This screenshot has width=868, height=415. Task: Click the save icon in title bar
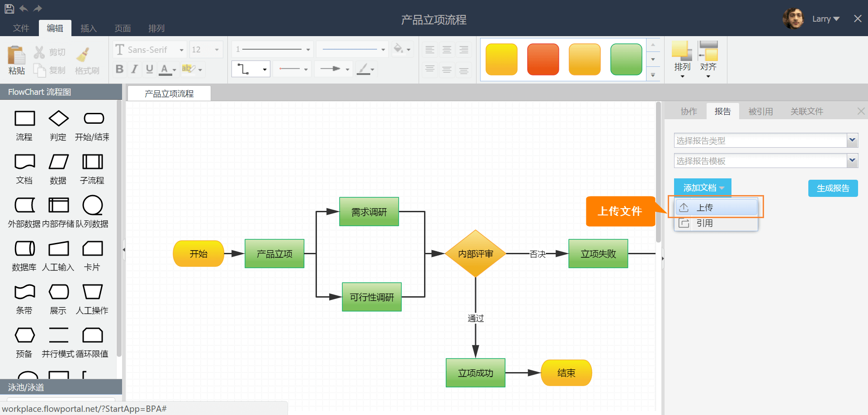(x=9, y=9)
